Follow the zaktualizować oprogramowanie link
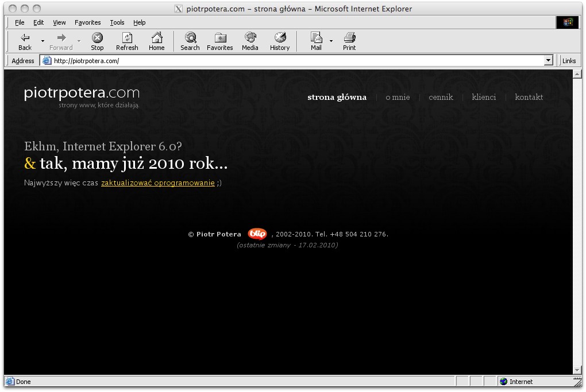 [158, 183]
